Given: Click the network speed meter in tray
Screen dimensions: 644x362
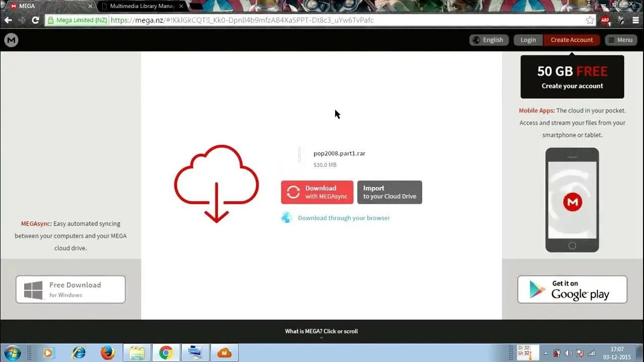Looking at the screenshot, I should pos(528,353).
